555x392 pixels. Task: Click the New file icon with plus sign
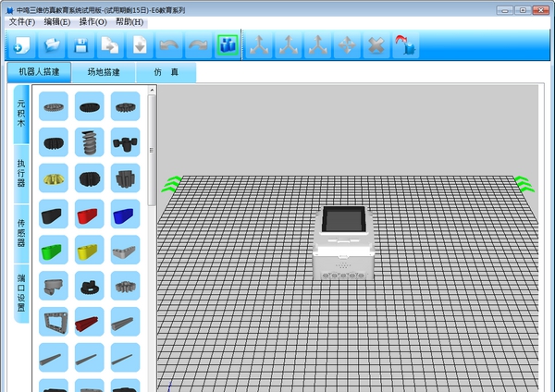21,45
